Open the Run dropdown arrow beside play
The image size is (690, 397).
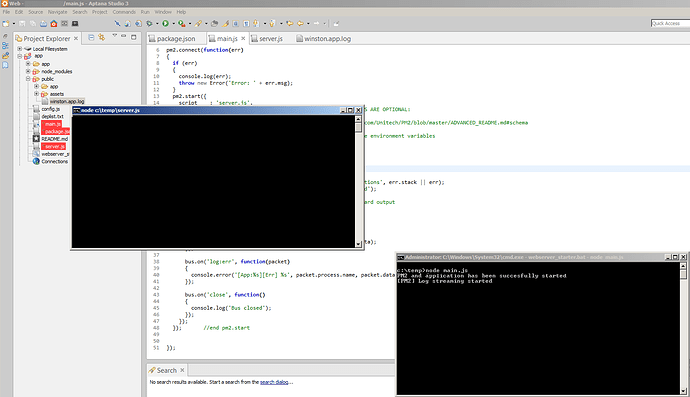tap(173, 24)
